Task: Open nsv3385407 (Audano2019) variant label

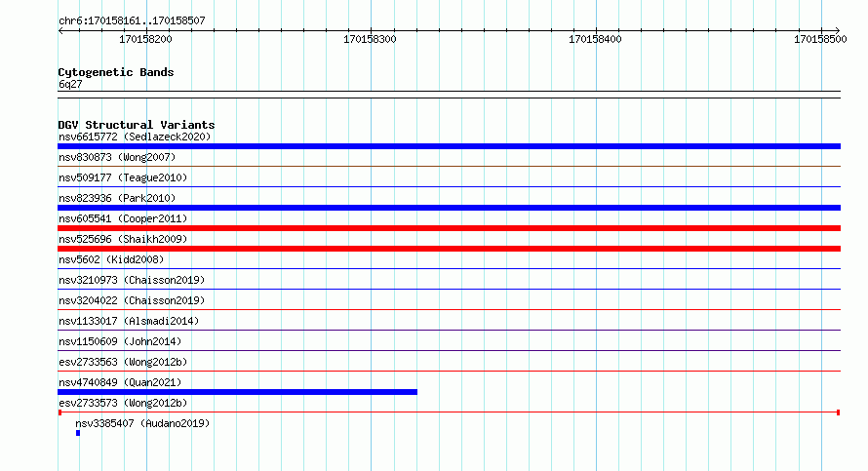Action: coord(142,423)
